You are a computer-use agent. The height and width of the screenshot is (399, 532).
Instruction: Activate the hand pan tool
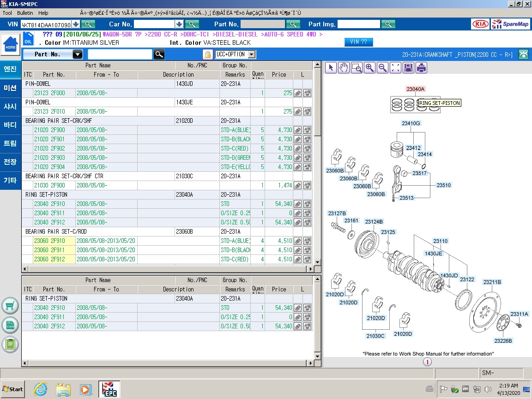(344, 68)
